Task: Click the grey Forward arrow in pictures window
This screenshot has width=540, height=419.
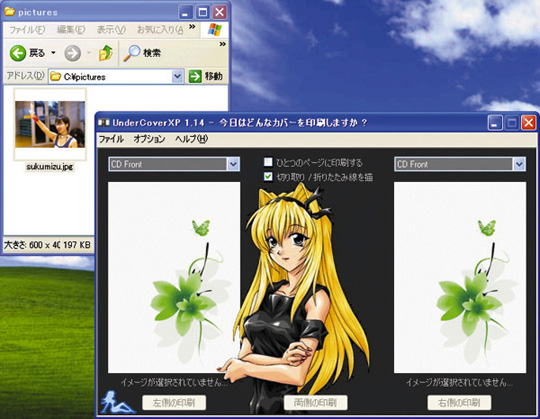Action: pos(73,53)
